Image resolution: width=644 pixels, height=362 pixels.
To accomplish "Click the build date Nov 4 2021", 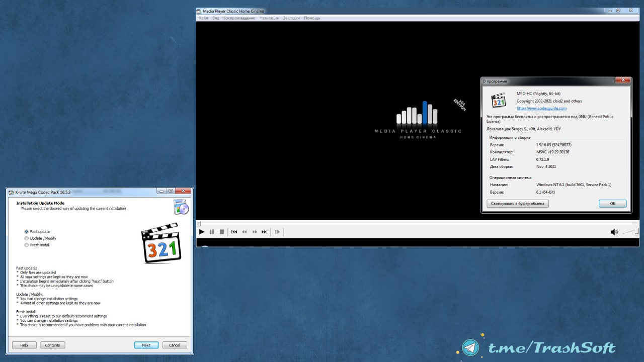I will point(546,166).
